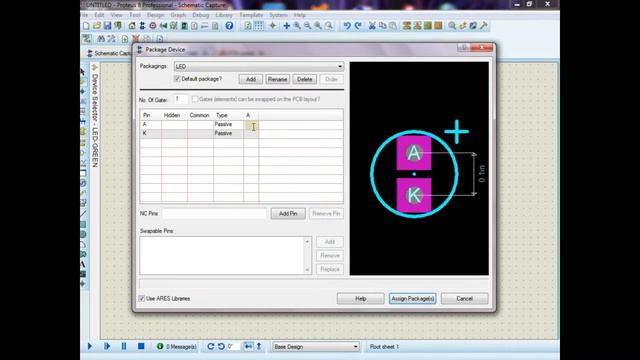Viewport: 640px width, 360px height.
Task: Select the arrow Selection Mode tool
Action: click(83, 72)
